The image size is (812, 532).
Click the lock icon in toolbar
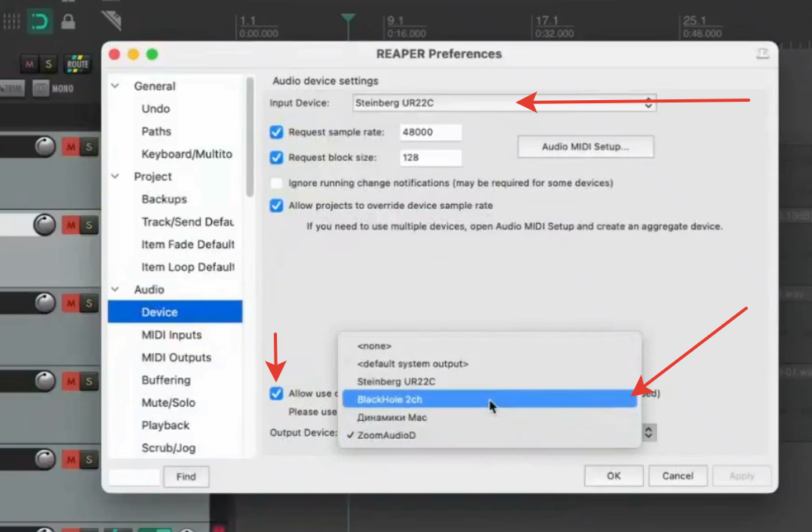tap(68, 21)
